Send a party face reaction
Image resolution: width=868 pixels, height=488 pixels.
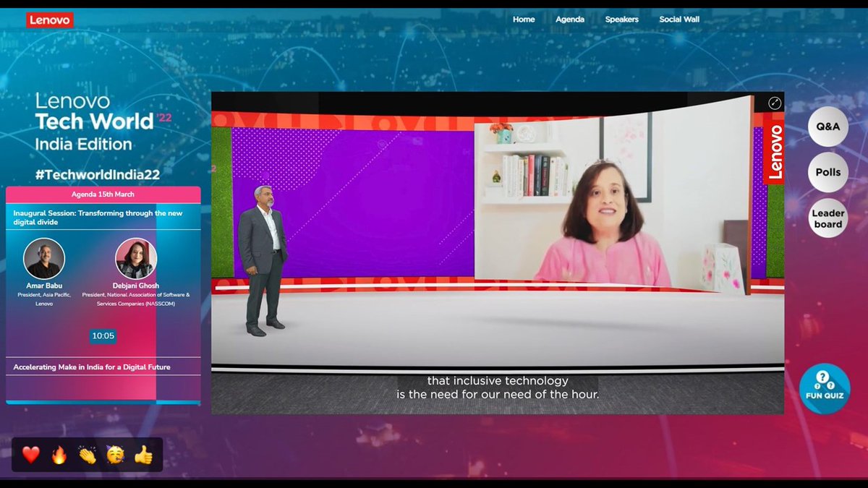click(x=115, y=455)
